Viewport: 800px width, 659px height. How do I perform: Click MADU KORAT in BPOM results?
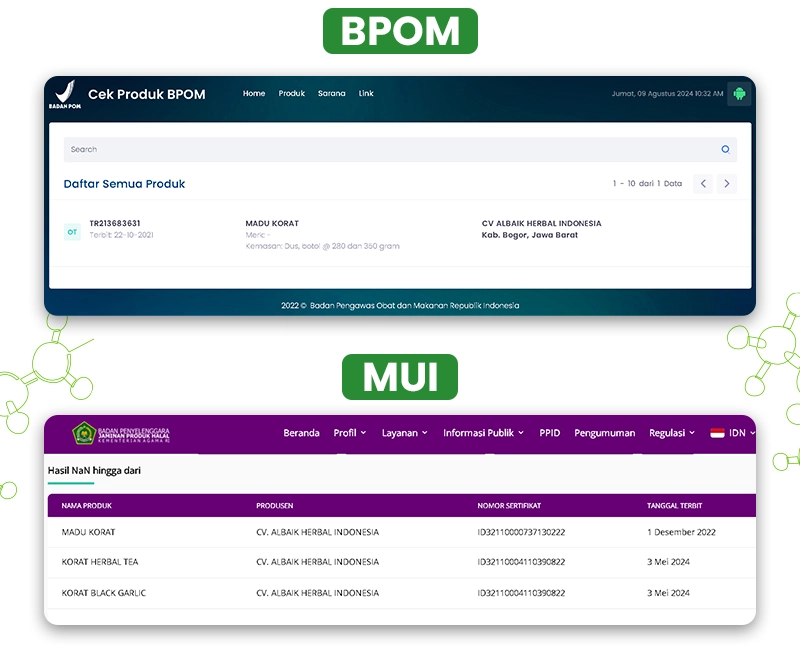(272, 223)
